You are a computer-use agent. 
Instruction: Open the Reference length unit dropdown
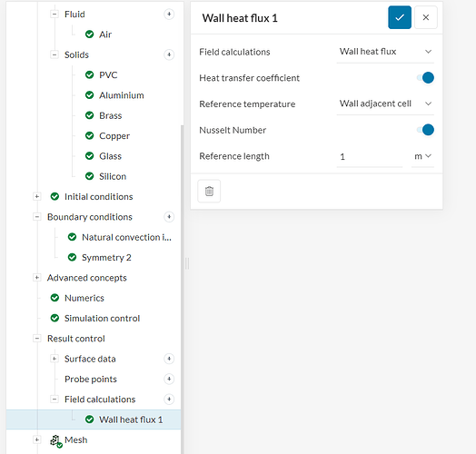422,156
